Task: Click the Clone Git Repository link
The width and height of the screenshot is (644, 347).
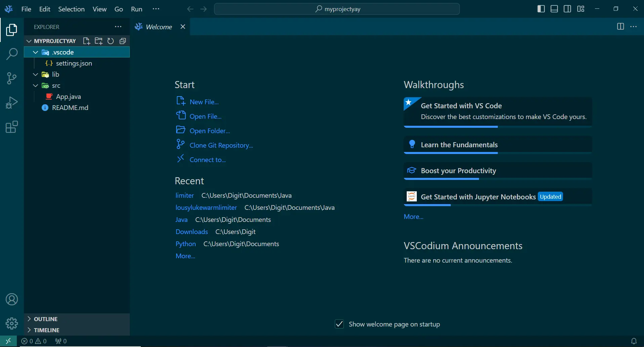Action: [221, 145]
